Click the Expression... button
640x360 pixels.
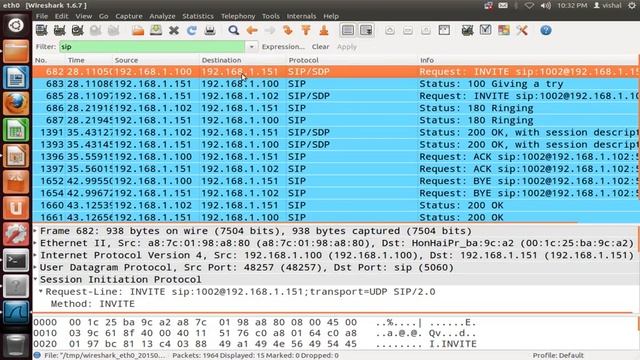(283, 47)
